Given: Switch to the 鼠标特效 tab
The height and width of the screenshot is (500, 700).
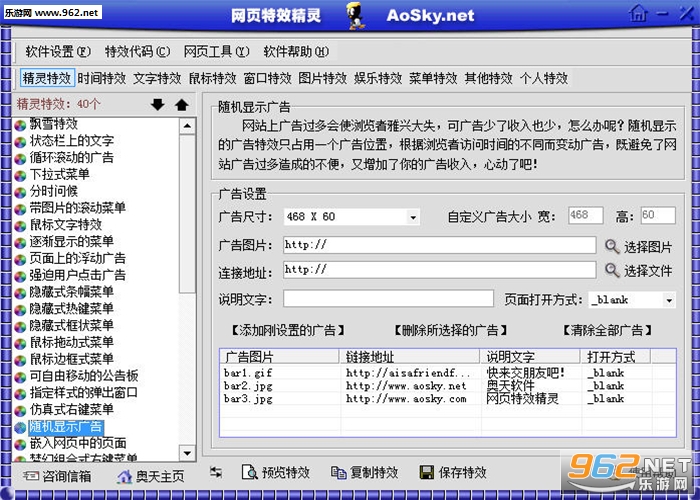Looking at the screenshot, I should tap(212, 78).
